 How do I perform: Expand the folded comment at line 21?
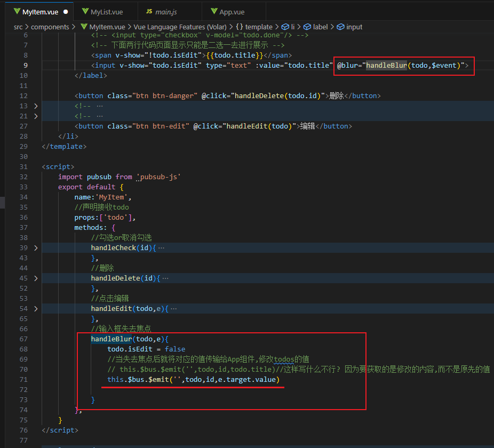(x=36, y=116)
